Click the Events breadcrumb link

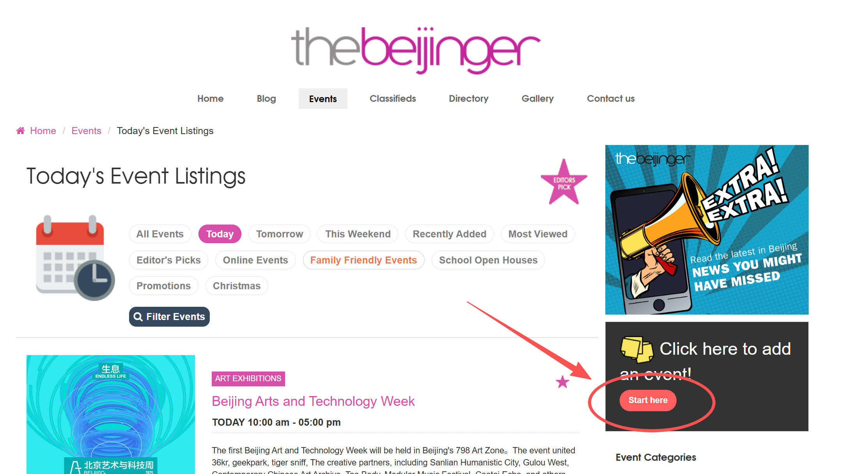click(x=86, y=131)
